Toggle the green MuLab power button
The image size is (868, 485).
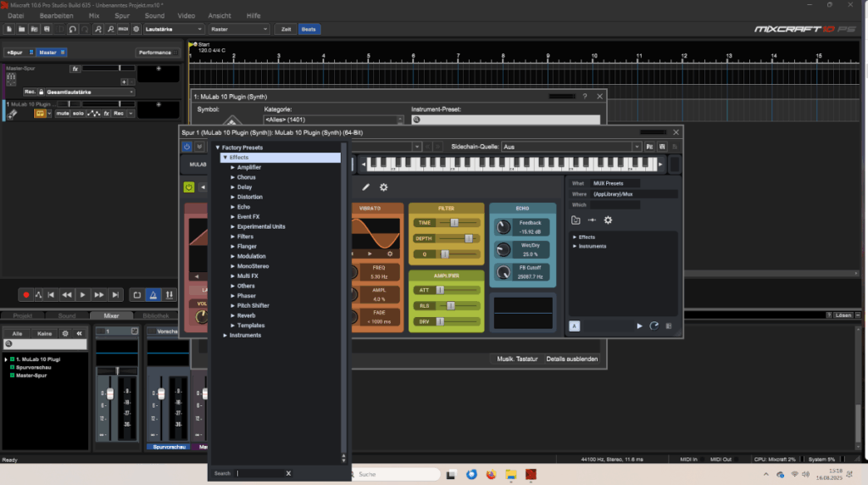click(x=189, y=187)
